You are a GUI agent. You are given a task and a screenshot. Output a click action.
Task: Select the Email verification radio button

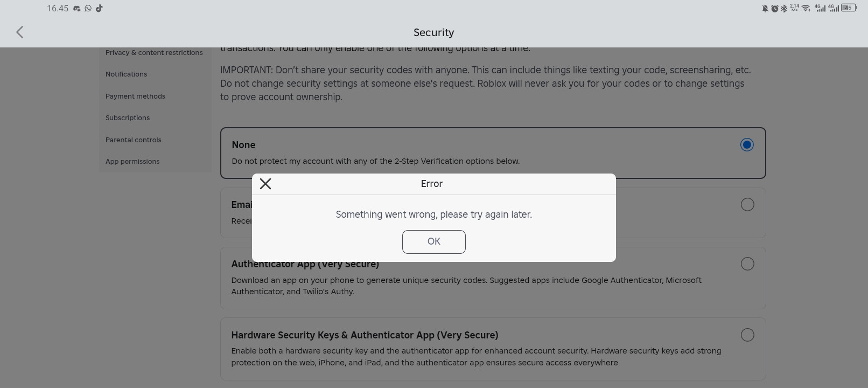pos(747,204)
